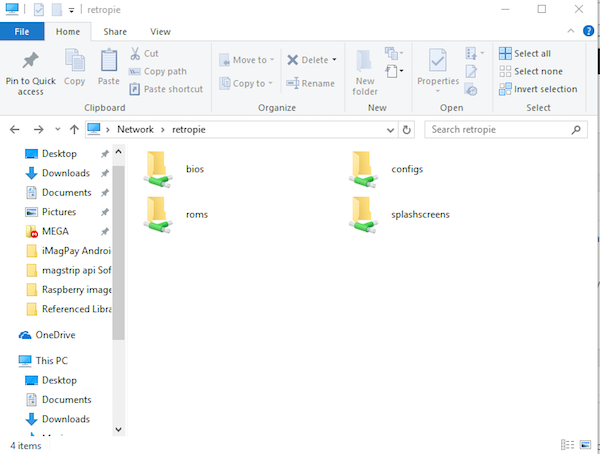Collapse the ribbon with the chevron
600x454 pixels.
[571, 31]
